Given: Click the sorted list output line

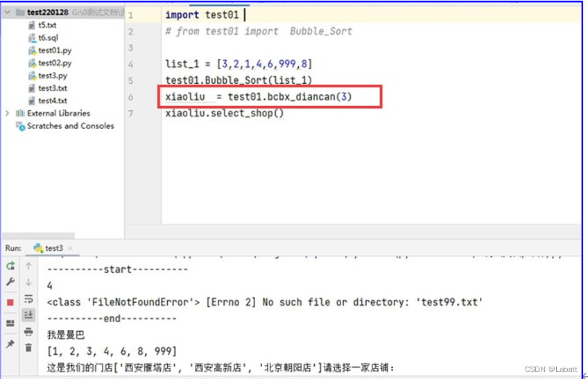Looking at the screenshot, I should click(x=112, y=351).
